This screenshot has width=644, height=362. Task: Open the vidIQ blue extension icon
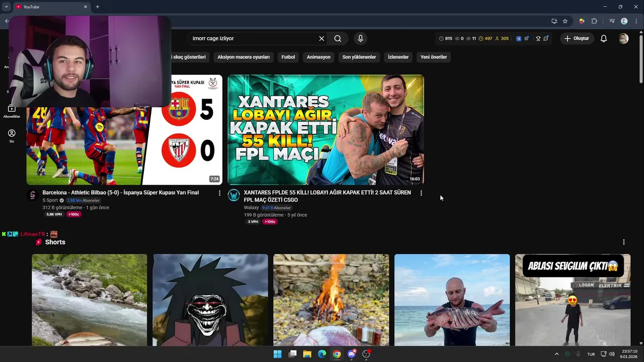(x=519, y=38)
